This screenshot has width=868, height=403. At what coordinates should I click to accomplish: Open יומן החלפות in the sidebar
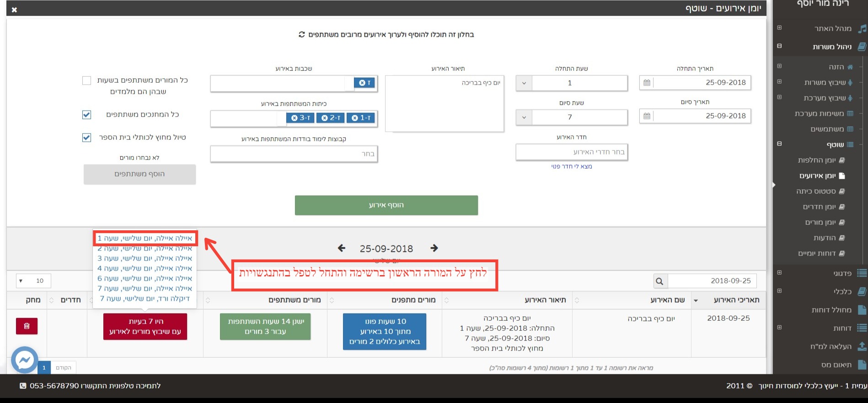coord(817,160)
